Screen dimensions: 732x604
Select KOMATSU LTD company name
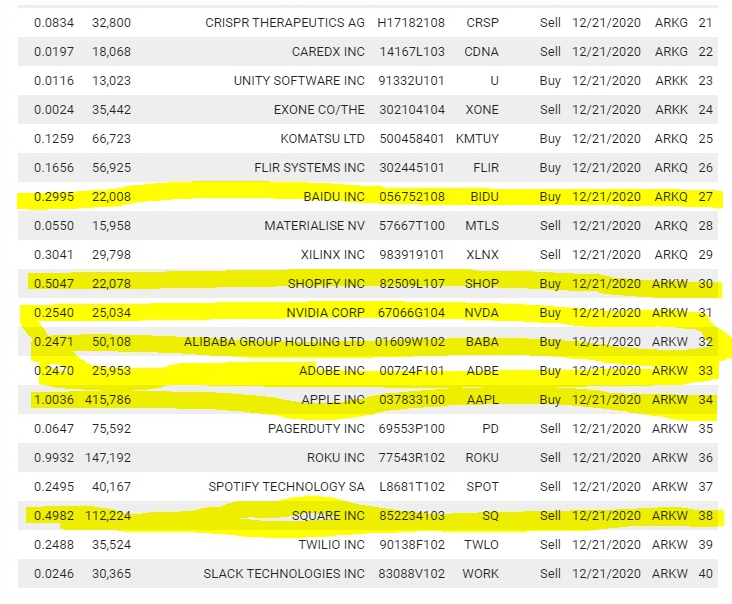tap(322, 139)
